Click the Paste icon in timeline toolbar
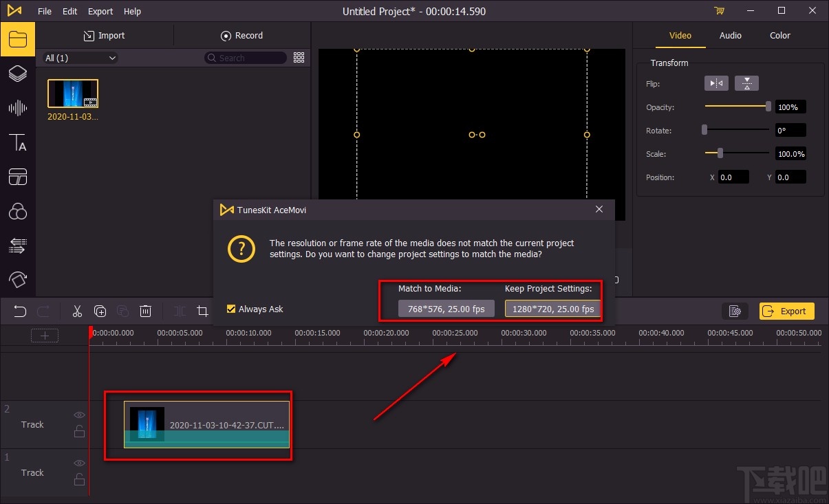Screen dimensions: 829x504 122,311
